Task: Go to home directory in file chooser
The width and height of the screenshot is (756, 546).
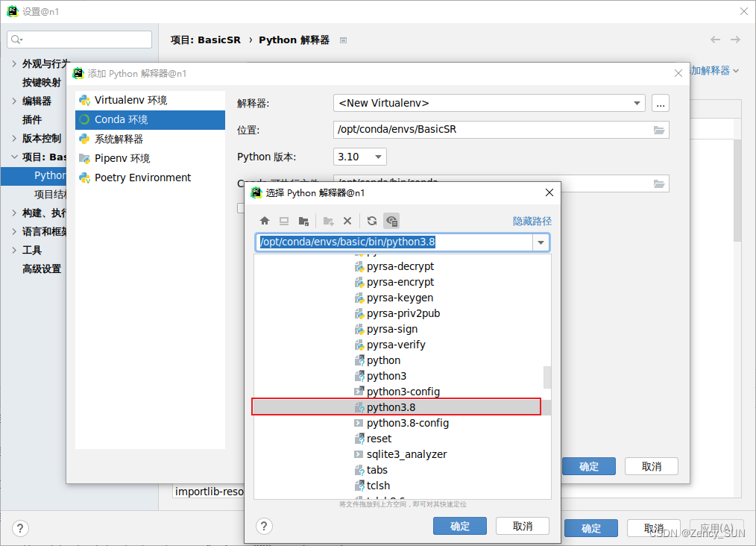Action: click(264, 221)
